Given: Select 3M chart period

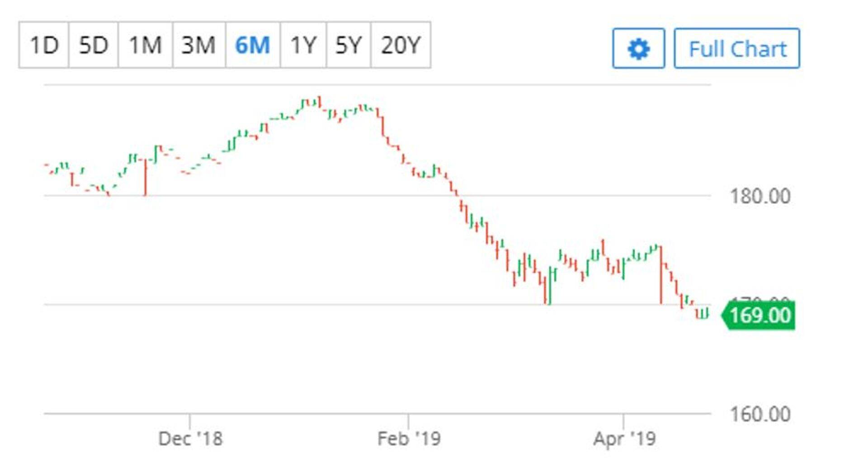Looking at the screenshot, I should tap(198, 45).
